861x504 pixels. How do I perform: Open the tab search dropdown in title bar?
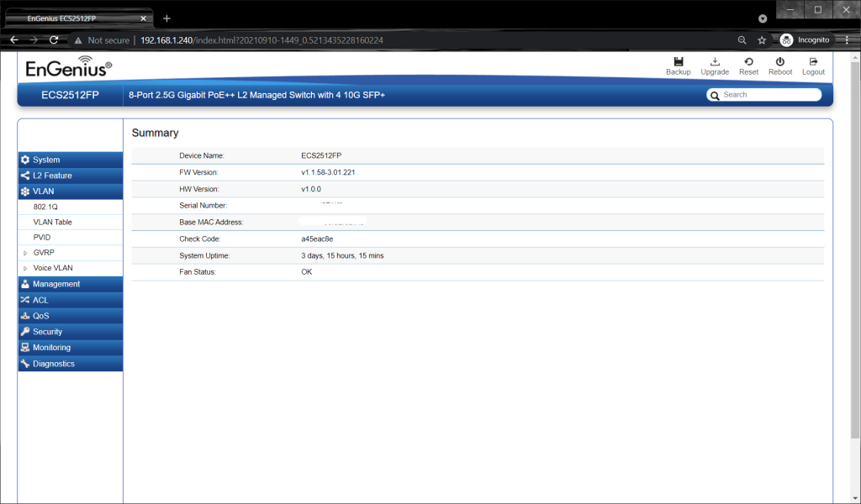(763, 18)
